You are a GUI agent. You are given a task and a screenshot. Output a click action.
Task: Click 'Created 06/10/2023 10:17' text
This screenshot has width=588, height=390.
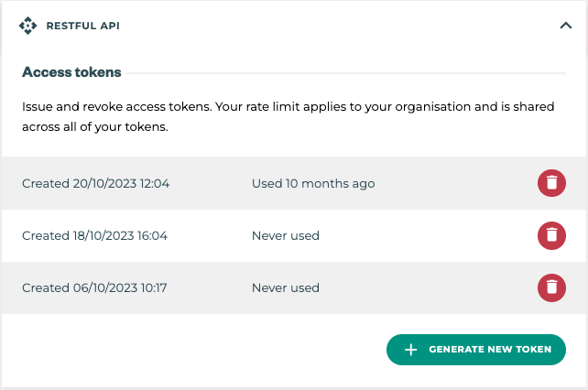[94, 287]
